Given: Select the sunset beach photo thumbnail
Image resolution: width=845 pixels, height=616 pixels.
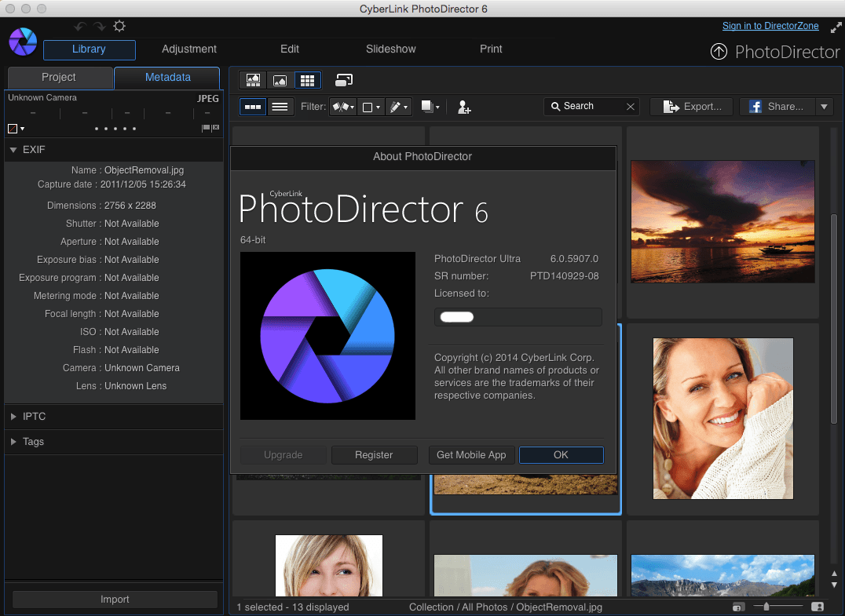Looking at the screenshot, I should 722,221.
